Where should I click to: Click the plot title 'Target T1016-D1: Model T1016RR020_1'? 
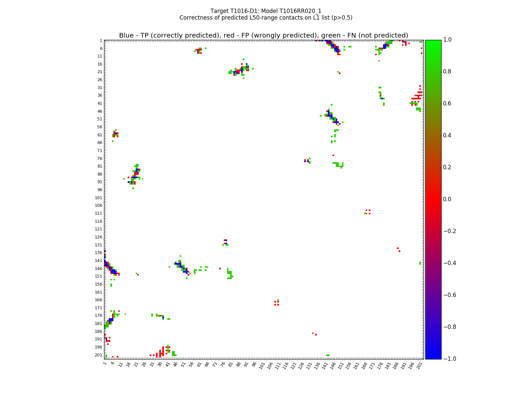(x=266, y=11)
